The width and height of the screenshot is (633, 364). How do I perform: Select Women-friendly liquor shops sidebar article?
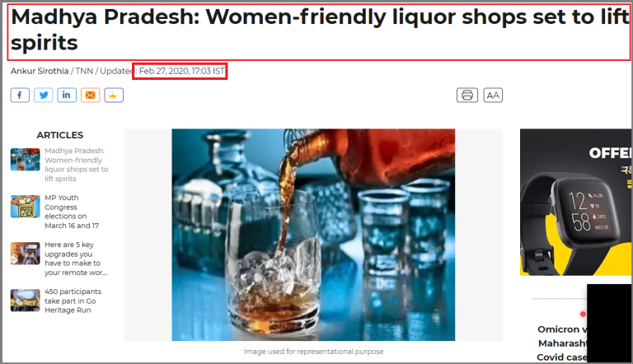[77, 164]
